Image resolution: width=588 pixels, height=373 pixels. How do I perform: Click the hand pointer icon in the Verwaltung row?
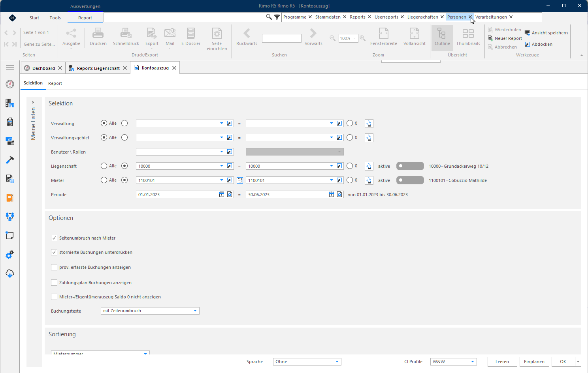click(369, 124)
